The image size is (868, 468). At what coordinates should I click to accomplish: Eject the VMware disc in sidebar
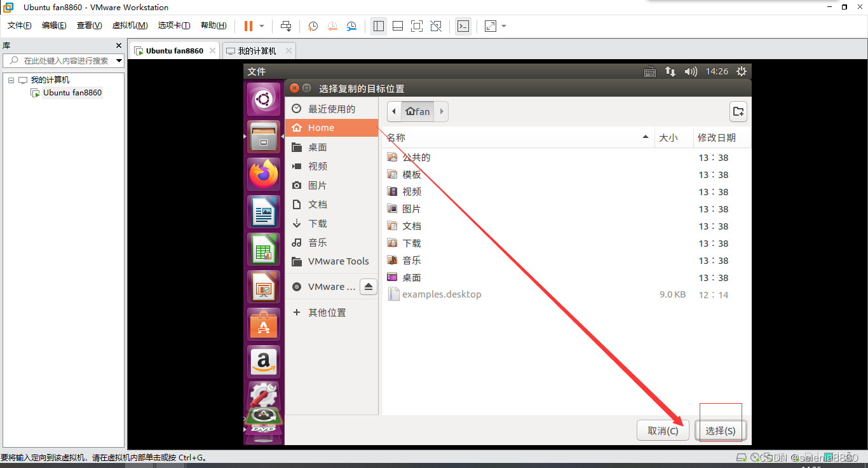pyautogui.click(x=369, y=287)
